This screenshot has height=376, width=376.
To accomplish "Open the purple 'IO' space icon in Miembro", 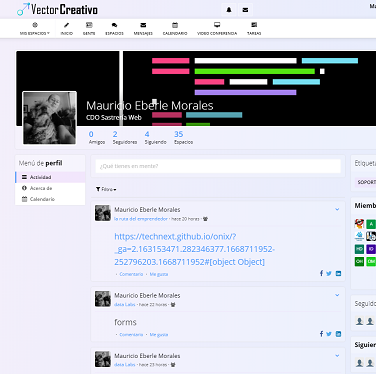I will coord(371,249).
